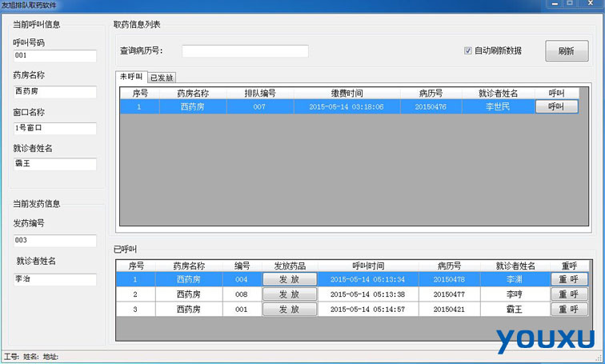Image resolution: width=605 pixels, height=364 pixels.
Task: Click 发放 button for patient 李哼
Action: tap(290, 294)
